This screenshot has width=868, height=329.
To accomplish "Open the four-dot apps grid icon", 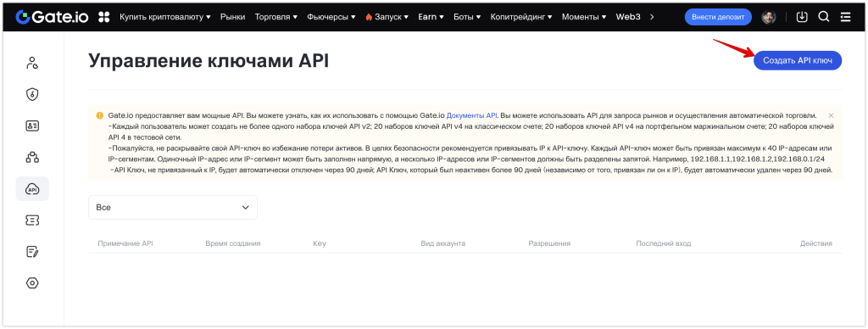I will pos(104,17).
